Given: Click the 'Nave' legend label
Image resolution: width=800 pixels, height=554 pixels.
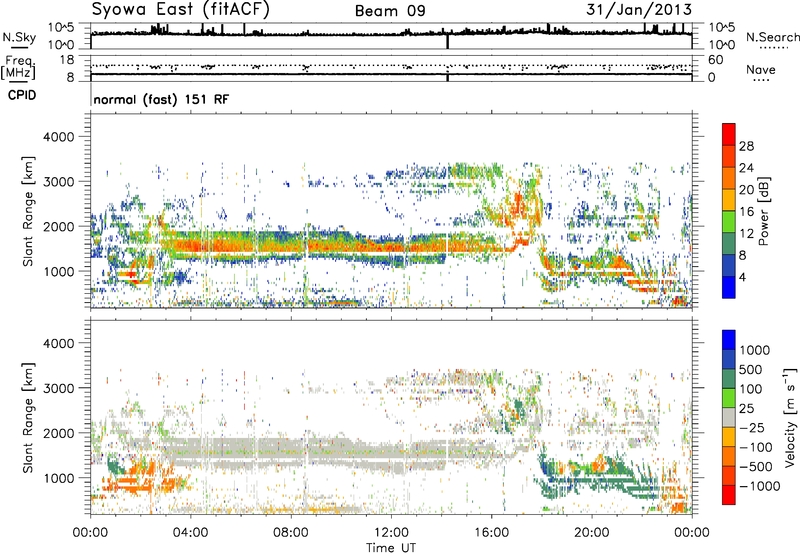Looking at the screenshot, I should click(x=761, y=69).
